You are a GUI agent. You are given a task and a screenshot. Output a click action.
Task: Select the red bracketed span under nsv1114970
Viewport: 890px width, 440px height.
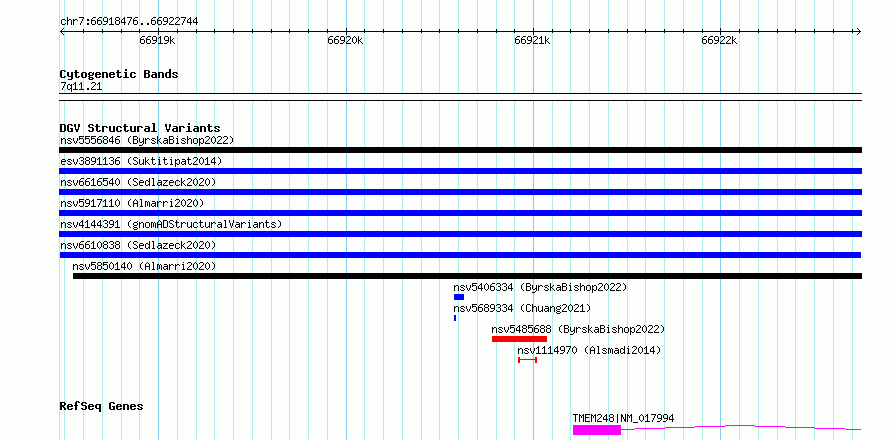(x=527, y=360)
